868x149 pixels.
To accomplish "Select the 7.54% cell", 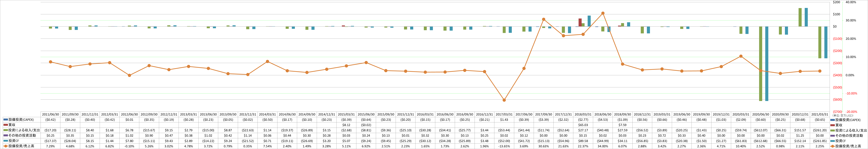I will 267,146.
